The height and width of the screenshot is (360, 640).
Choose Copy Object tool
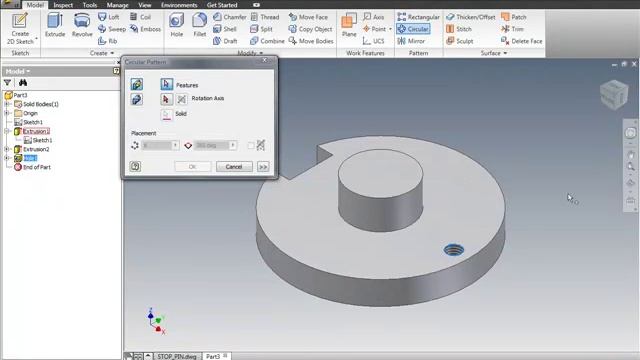(x=310, y=29)
